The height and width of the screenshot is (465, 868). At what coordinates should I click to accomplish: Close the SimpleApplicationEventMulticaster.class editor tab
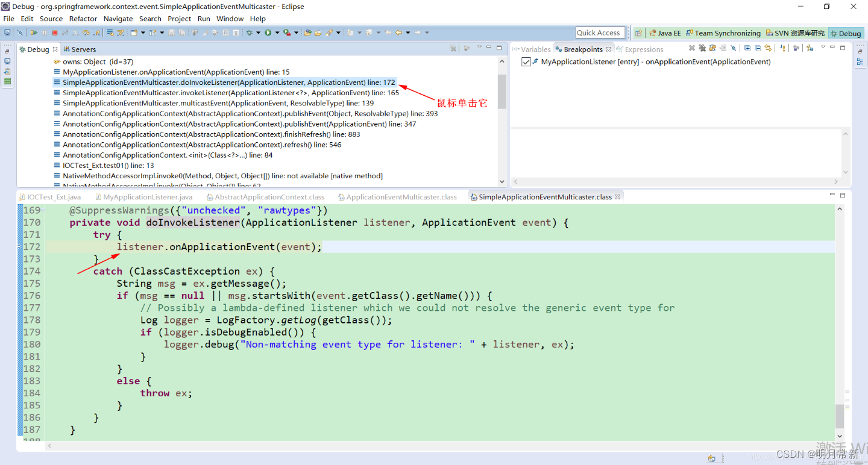(x=618, y=197)
